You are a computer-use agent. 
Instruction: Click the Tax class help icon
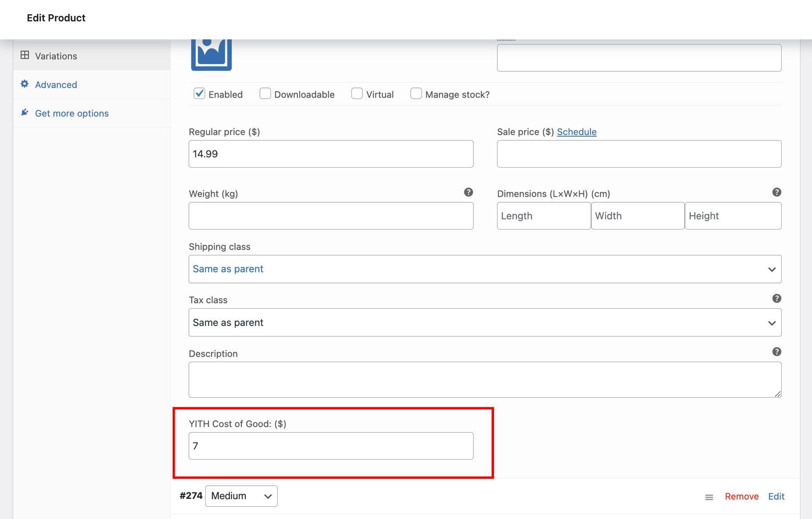[x=777, y=298]
